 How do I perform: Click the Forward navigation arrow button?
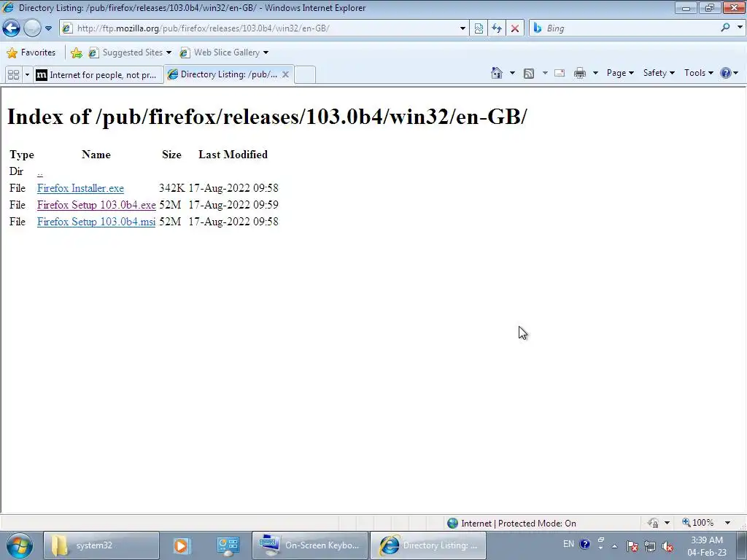tap(32, 28)
